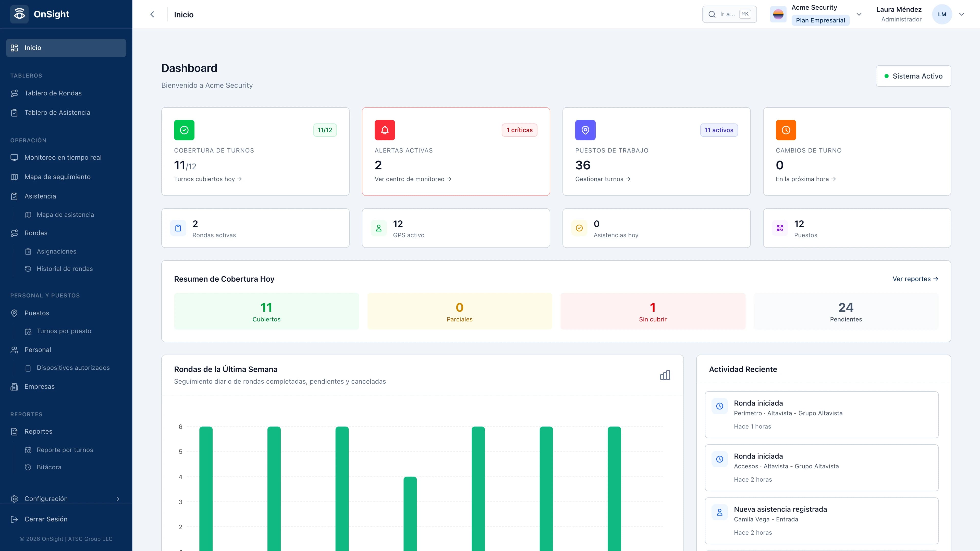980x551 pixels.
Task: Open Mapa de seguimiento menu item
Action: [x=66, y=177]
